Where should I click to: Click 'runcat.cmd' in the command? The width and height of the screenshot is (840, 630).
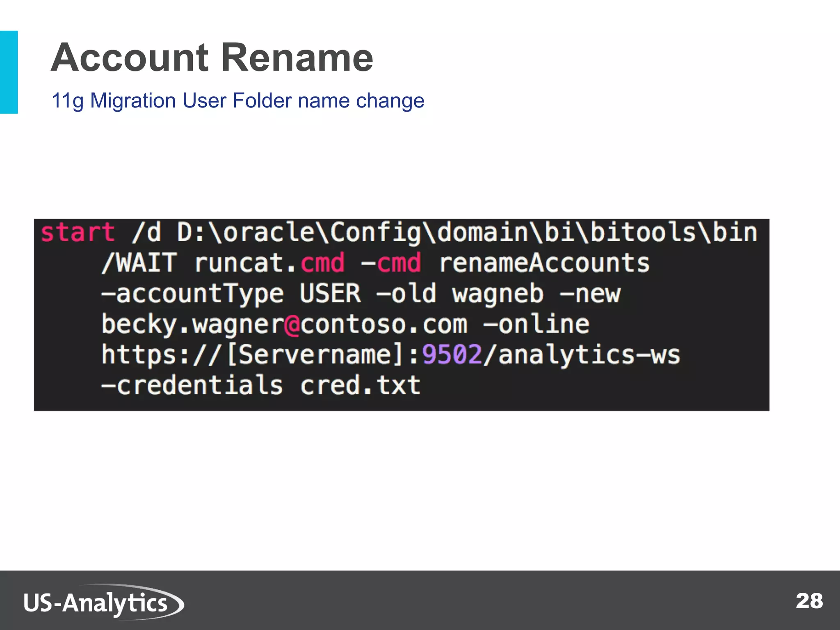click(269, 263)
